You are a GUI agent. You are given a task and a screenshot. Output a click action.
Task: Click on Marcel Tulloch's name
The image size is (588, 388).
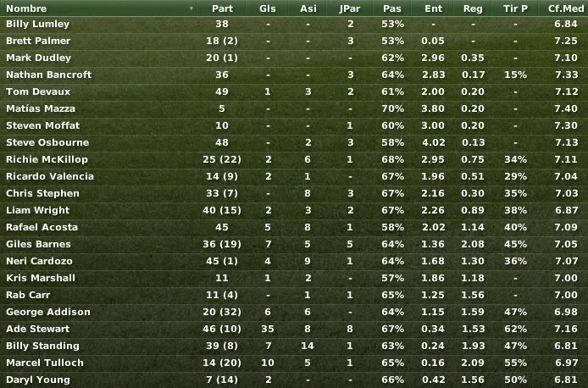point(45,363)
